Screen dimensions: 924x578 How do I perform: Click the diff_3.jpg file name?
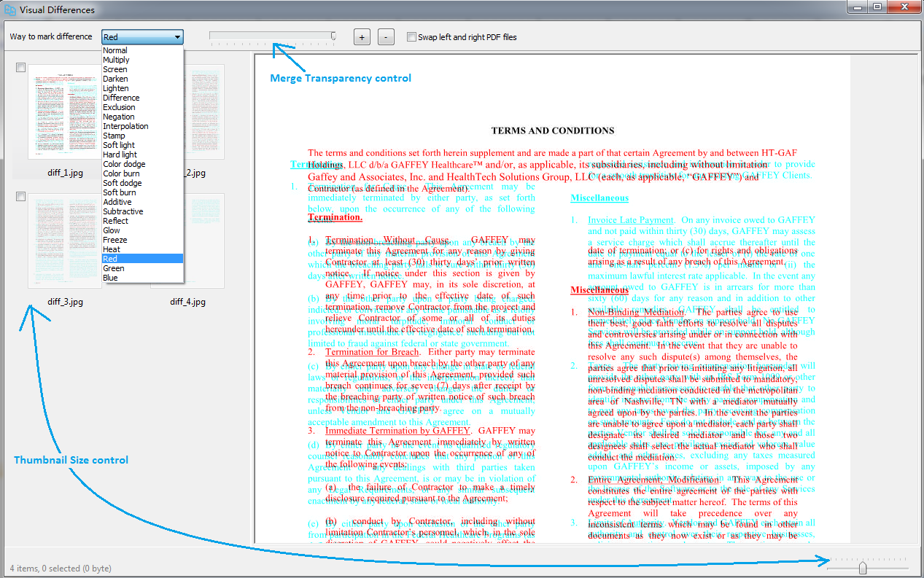(x=65, y=302)
